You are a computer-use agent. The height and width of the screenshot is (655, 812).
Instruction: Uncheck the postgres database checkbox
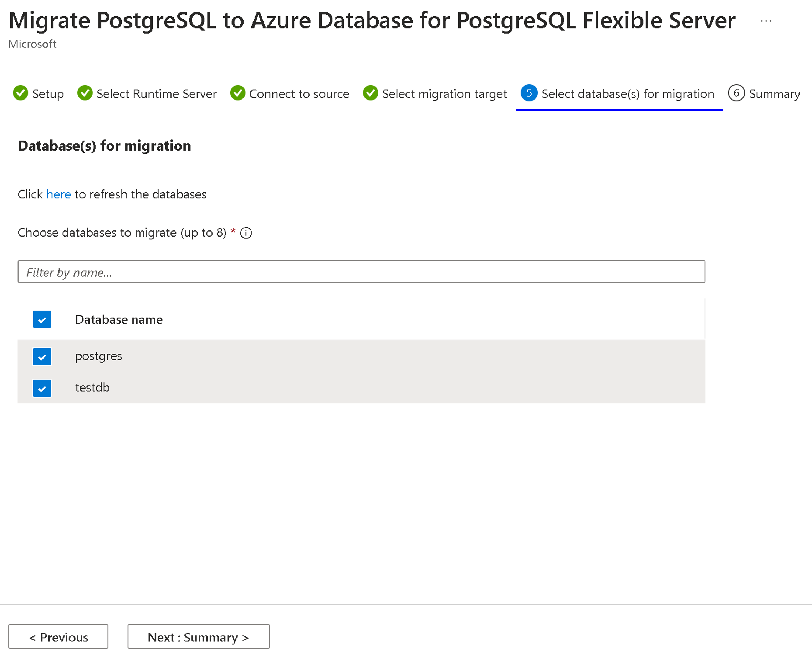(x=41, y=356)
